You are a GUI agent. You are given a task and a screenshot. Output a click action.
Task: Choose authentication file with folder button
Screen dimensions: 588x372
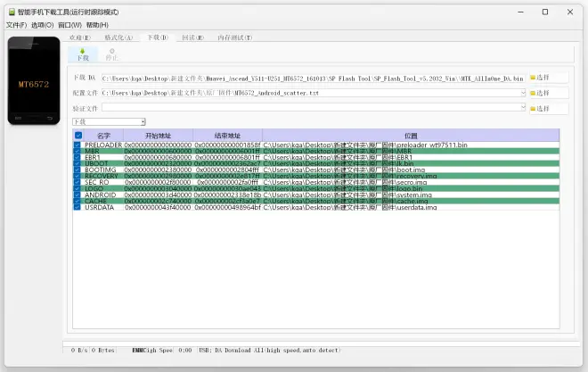tap(549, 109)
